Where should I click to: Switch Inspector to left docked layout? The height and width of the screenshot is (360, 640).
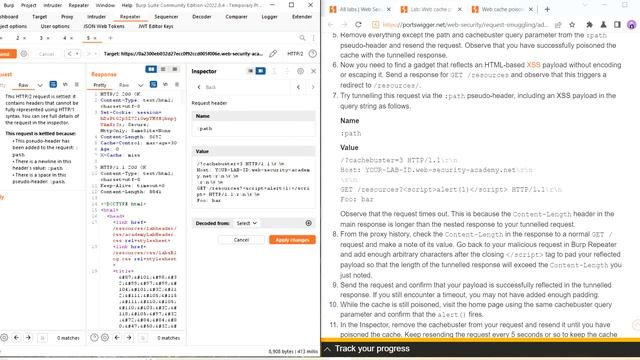250,71
